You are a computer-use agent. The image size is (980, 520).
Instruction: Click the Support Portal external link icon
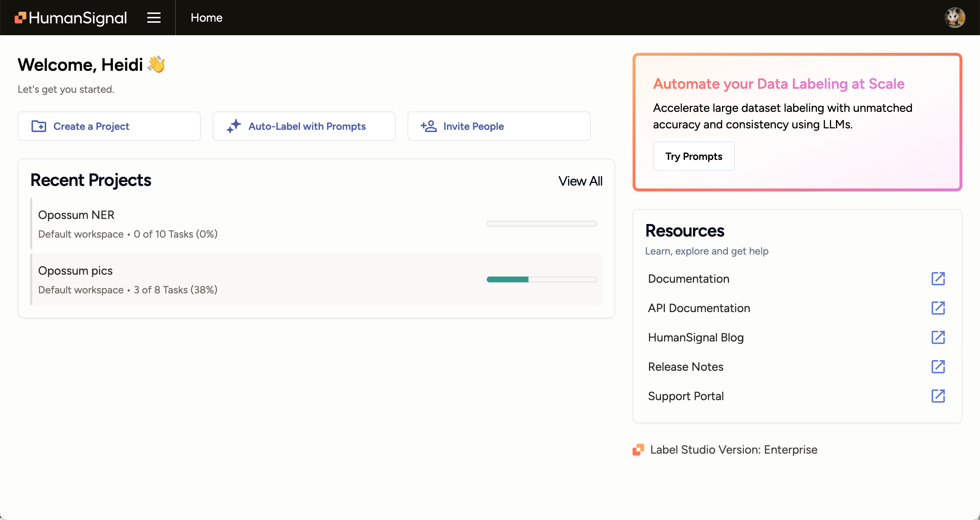click(x=938, y=396)
